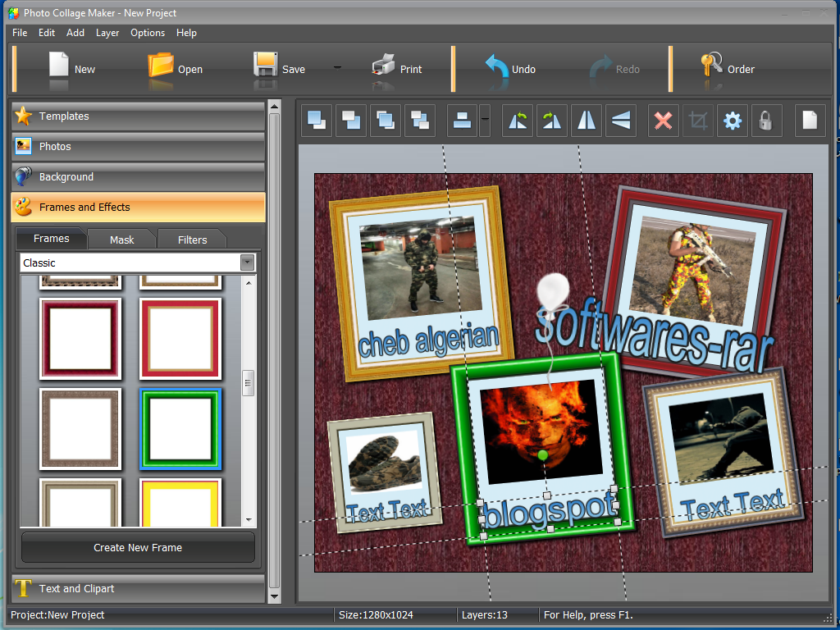Click the 'Project:New Project' status bar text
This screenshot has height=630, width=840.
57,615
